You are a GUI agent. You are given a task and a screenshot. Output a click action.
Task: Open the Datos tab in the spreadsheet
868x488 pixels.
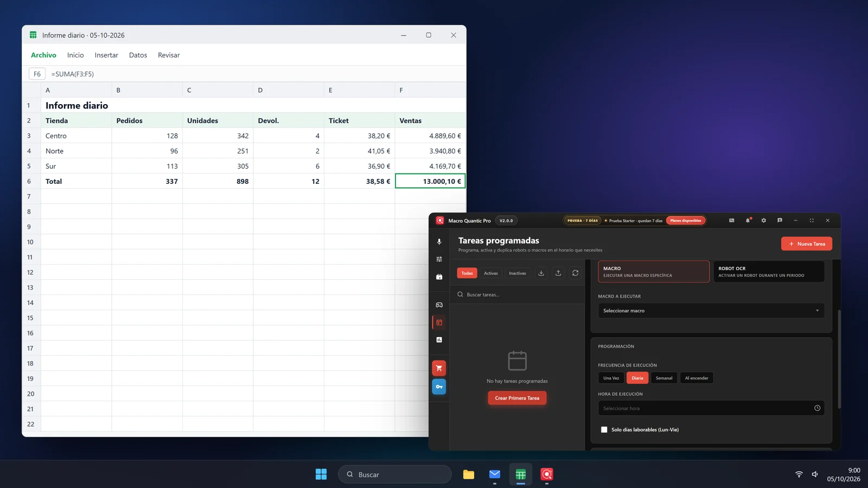[138, 55]
